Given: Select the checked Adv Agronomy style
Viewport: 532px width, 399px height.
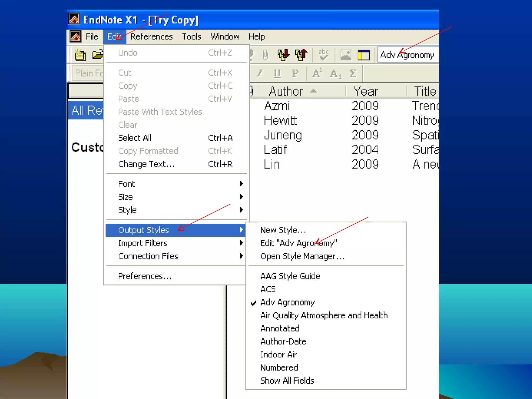Looking at the screenshot, I should tap(287, 302).
